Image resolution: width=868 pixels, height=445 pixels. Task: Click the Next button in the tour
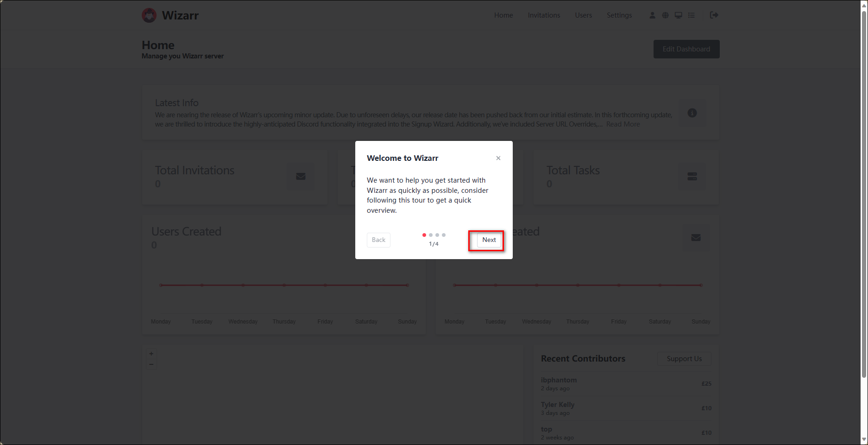(489, 240)
